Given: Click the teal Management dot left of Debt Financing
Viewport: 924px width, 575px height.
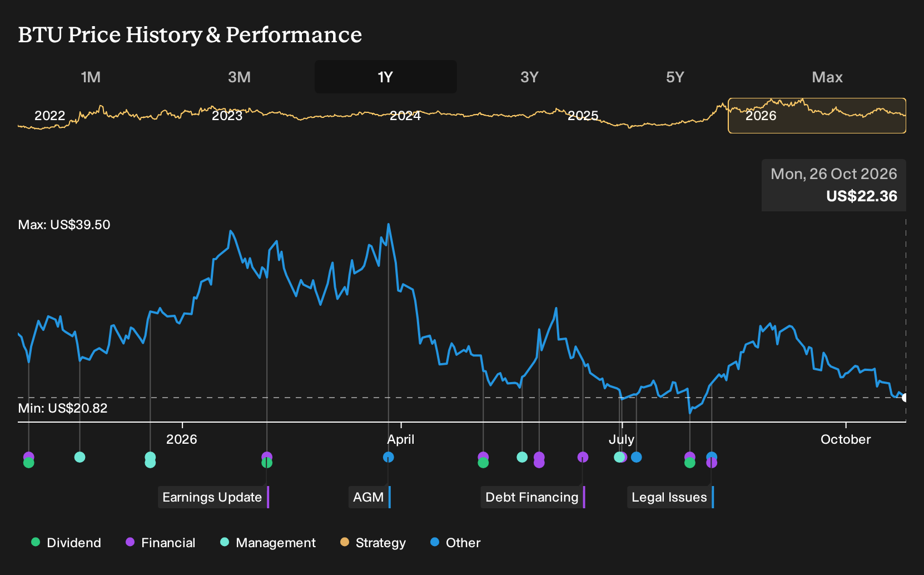Looking at the screenshot, I should [522, 457].
